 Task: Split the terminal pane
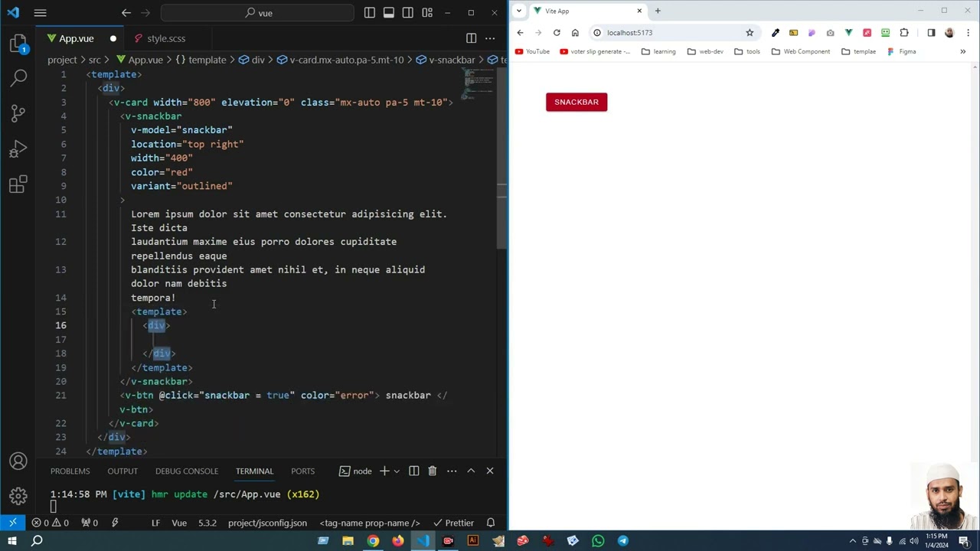pos(413,471)
